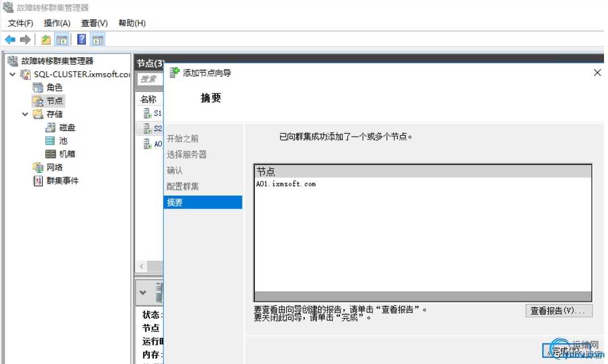Select SQL-CLUSTER.ixmsoft.com cluster in tree

(x=82, y=74)
